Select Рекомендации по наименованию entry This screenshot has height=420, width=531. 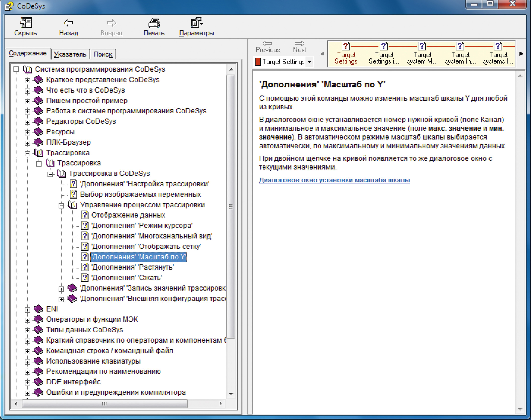click(x=104, y=371)
